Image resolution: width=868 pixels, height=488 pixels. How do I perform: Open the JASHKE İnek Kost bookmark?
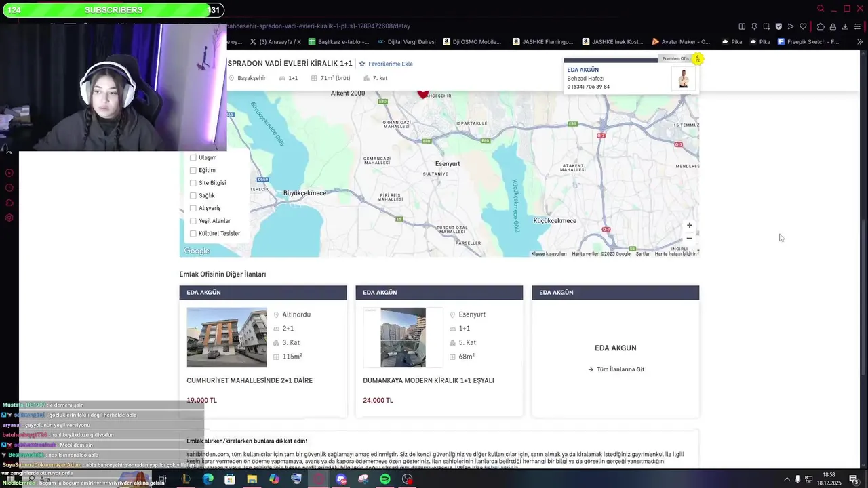coord(612,42)
